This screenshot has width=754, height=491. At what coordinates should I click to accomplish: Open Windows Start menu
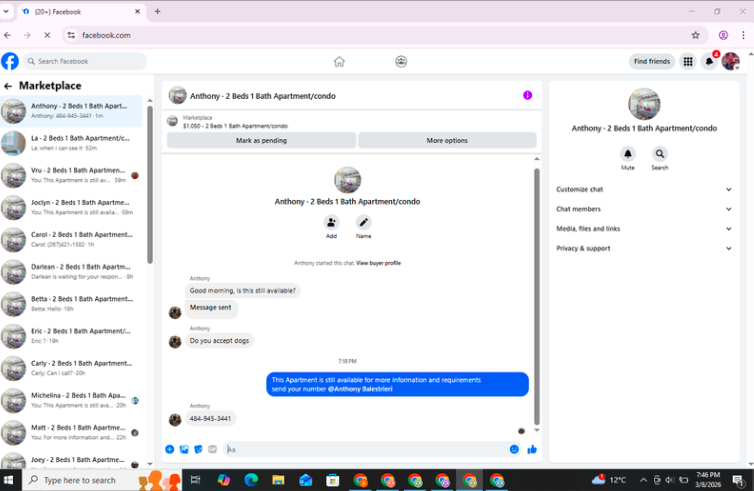(8, 480)
